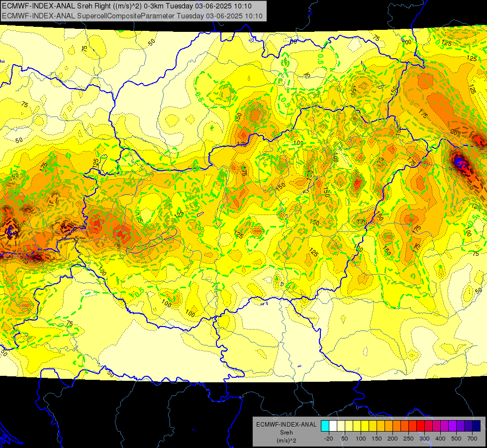Click the '100' tick label on legend scale
This screenshot has width=487, height=448.
(361, 439)
